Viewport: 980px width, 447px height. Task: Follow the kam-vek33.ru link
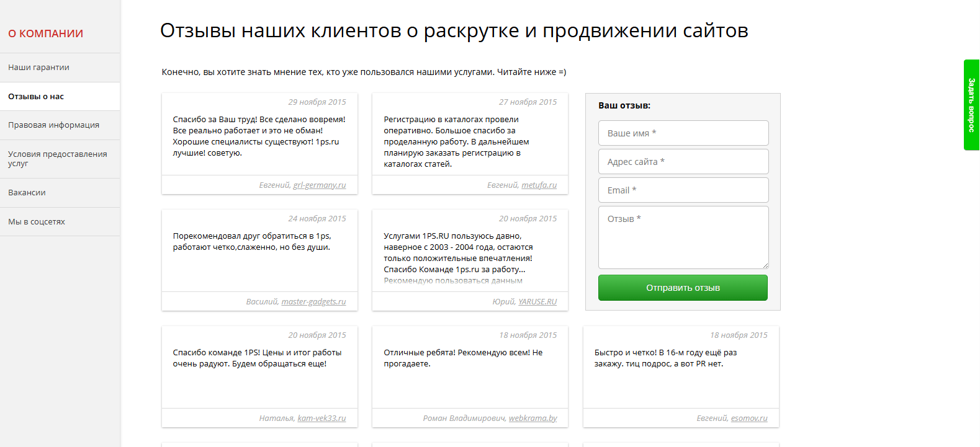coord(321,418)
